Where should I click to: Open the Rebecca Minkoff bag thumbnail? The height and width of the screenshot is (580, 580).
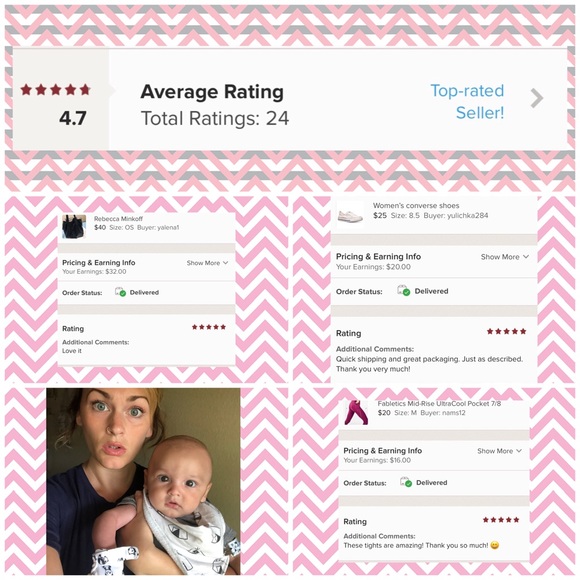tap(74, 226)
